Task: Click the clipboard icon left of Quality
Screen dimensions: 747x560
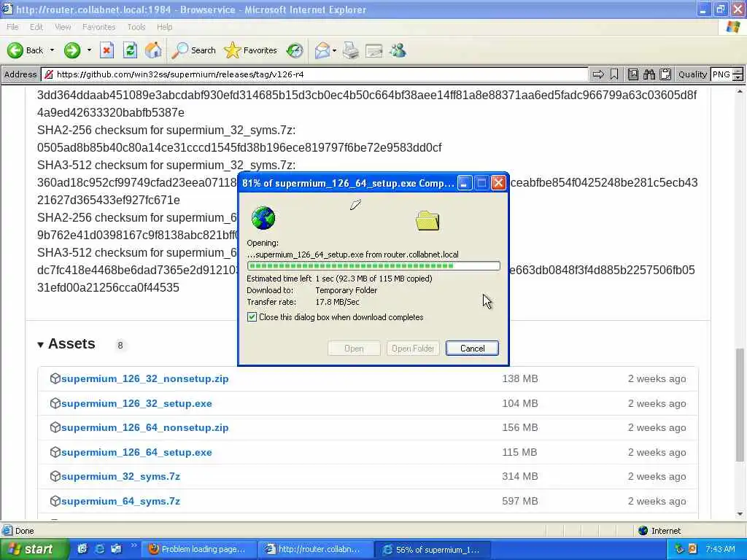Action: 665,74
